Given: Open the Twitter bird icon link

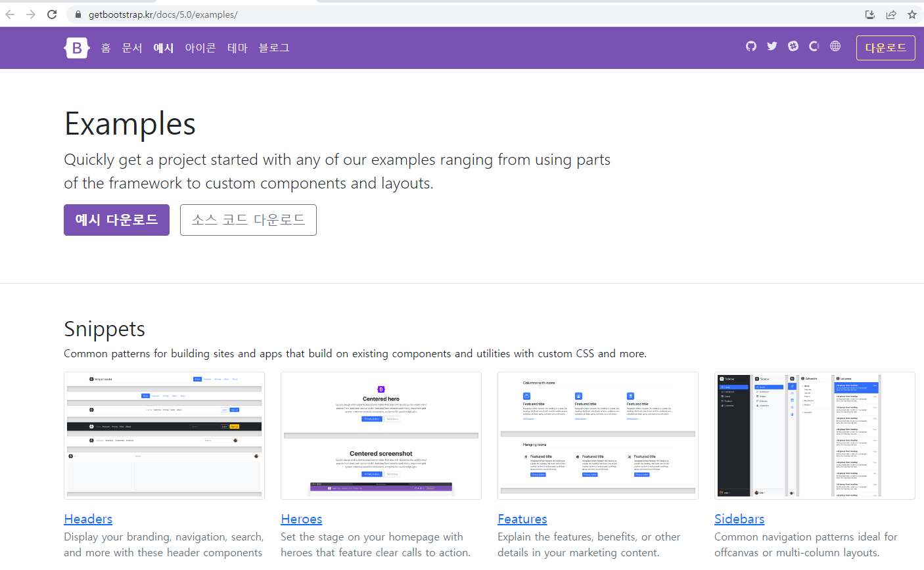Looking at the screenshot, I should (x=772, y=46).
